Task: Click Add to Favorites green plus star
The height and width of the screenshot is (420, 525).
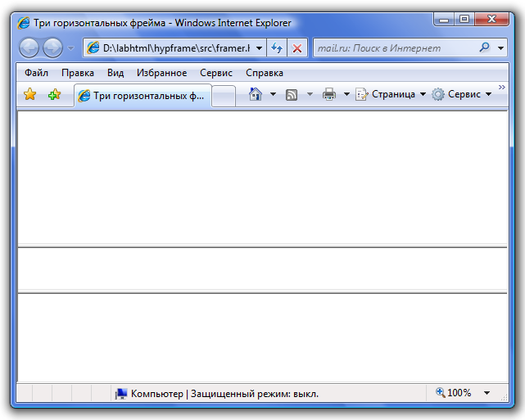Action: tap(55, 94)
